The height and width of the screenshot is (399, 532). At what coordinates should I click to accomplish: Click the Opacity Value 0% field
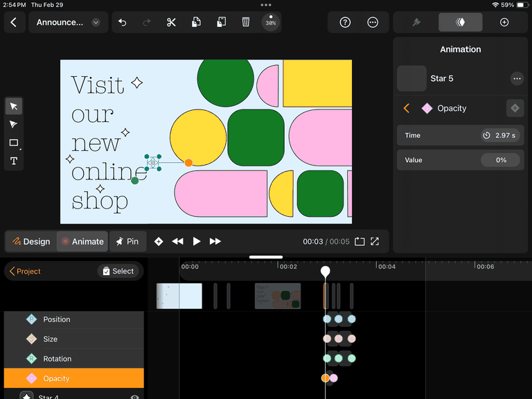point(501,160)
